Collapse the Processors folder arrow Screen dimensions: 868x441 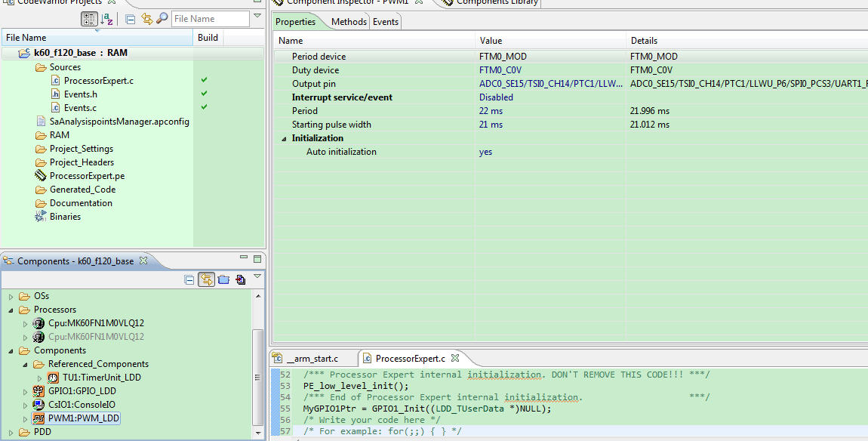(x=11, y=310)
